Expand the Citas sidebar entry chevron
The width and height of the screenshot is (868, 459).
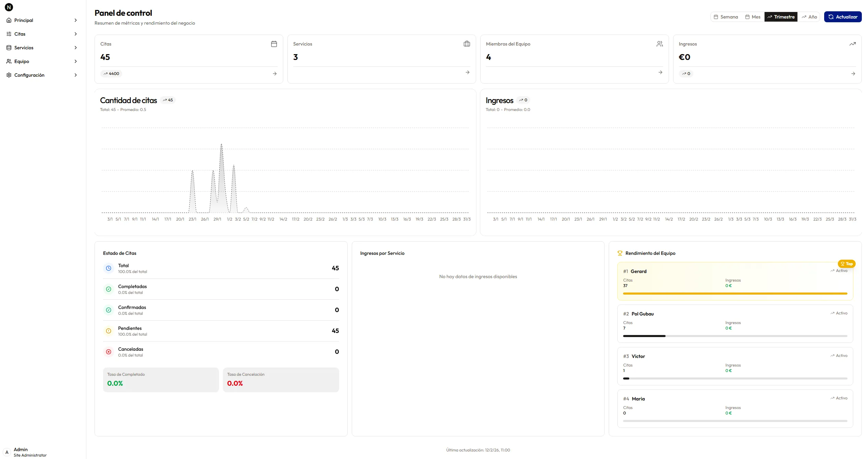75,34
